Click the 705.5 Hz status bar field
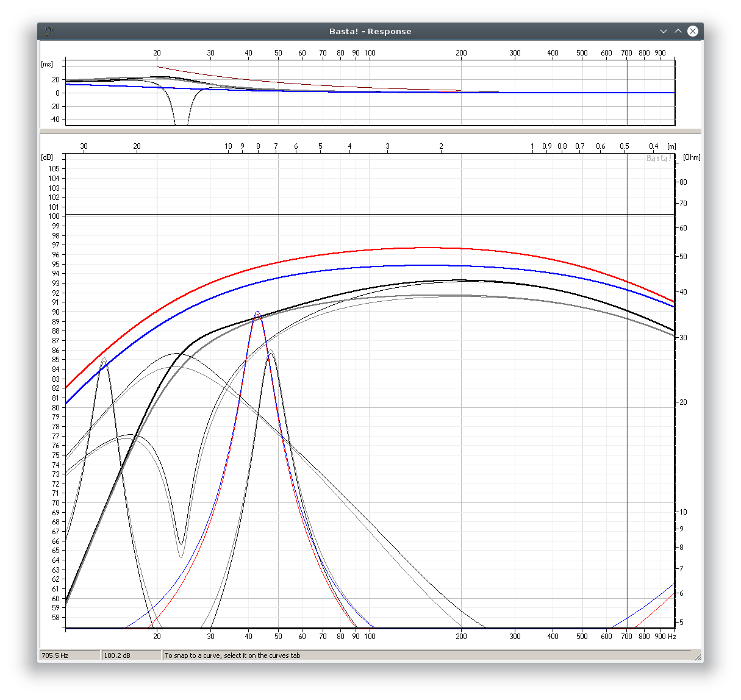 pyautogui.click(x=70, y=655)
